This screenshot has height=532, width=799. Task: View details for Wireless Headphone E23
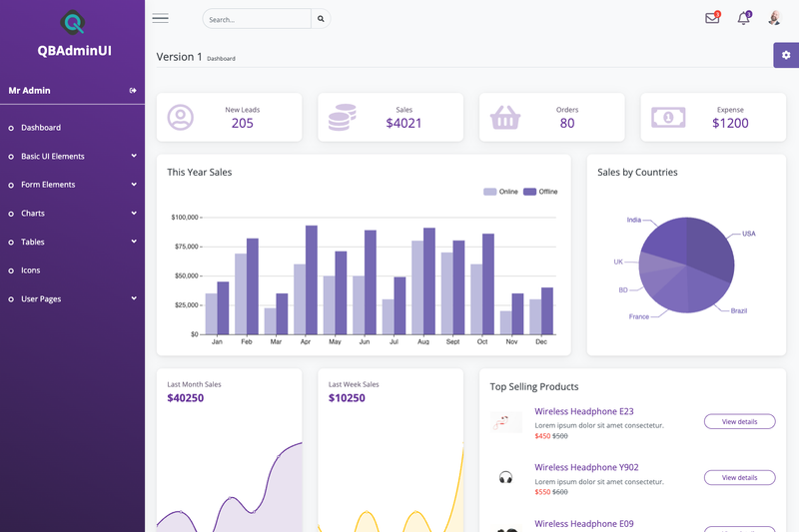739,421
